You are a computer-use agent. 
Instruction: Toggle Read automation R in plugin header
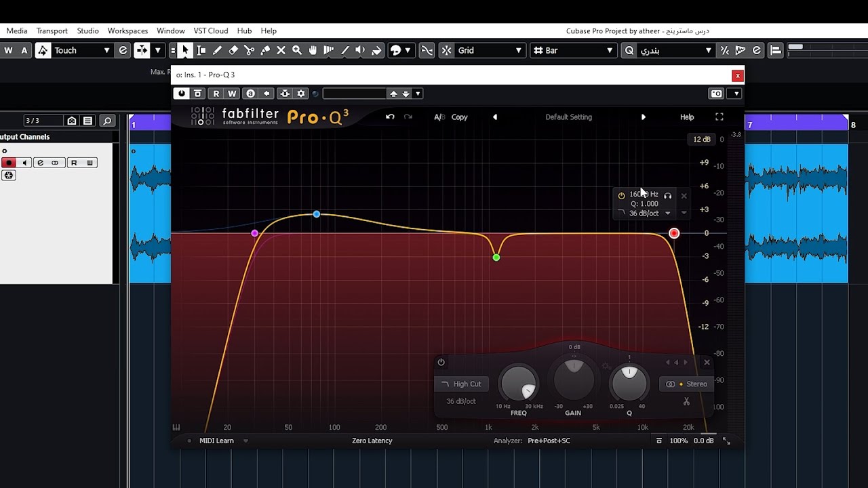pos(216,94)
